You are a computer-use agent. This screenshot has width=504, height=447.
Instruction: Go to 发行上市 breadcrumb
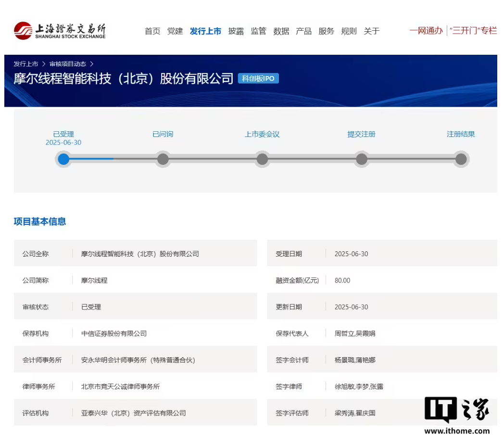[25, 64]
